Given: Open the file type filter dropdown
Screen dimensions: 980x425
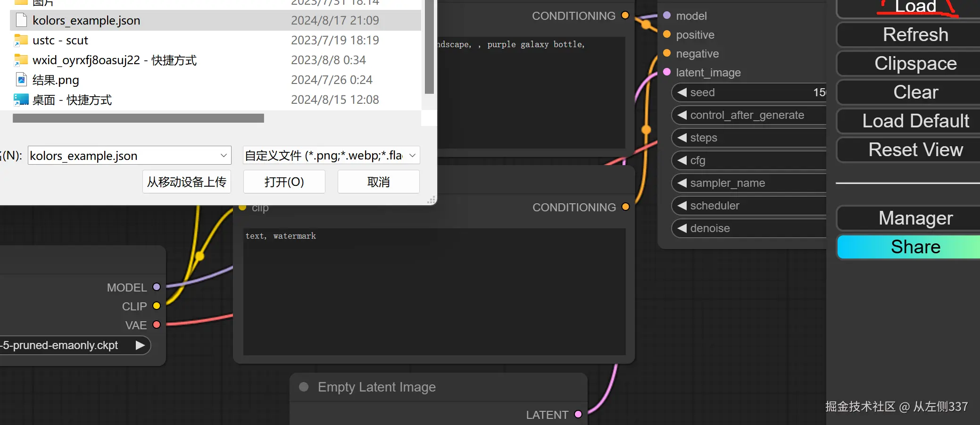Looking at the screenshot, I should click(x=412, y=156).
